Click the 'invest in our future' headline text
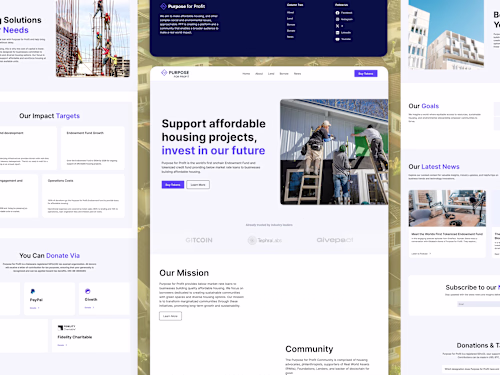This screenshot has height=375, width=500. (x=213, y=151)
